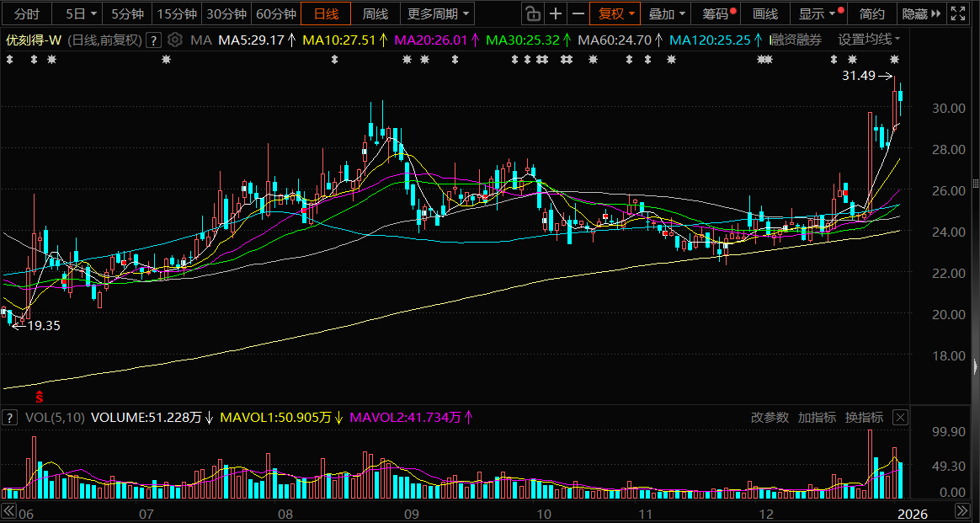
Task: Click 加指标 to add indicator
Action: click(817, 418)
